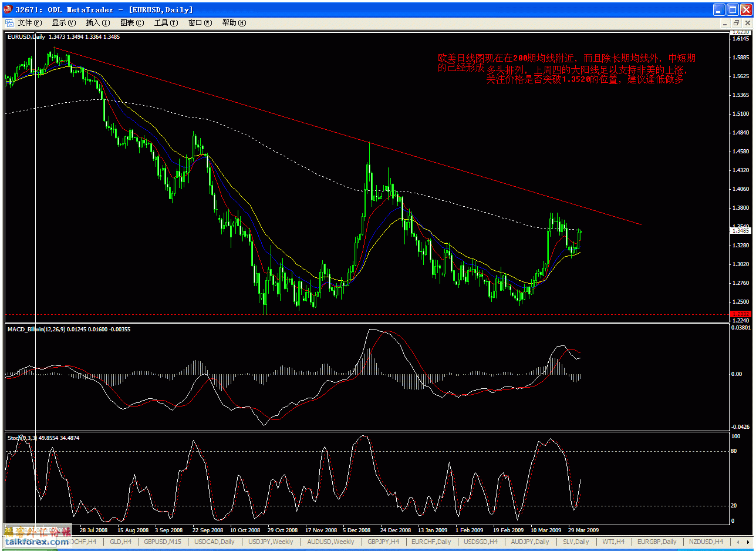Switch to the EURGBP,Daily chart tab
Image resolution: width=756 pixels, height=551 pixels.
656,542
